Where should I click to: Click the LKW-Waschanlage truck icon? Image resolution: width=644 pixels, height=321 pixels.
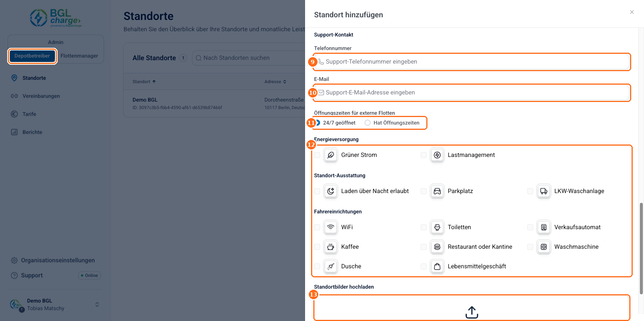click(544, 191)
